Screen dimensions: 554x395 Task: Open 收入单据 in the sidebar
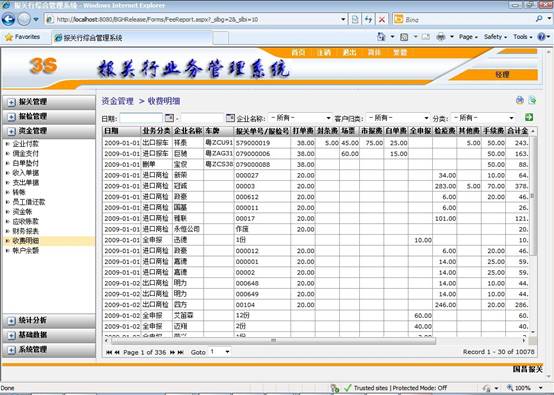[x=25, y=173]
